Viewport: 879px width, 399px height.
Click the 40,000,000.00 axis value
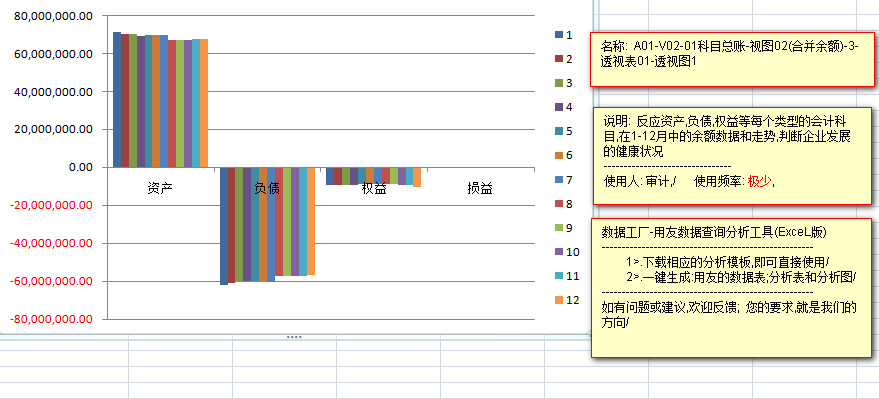[x=54, y=91]
